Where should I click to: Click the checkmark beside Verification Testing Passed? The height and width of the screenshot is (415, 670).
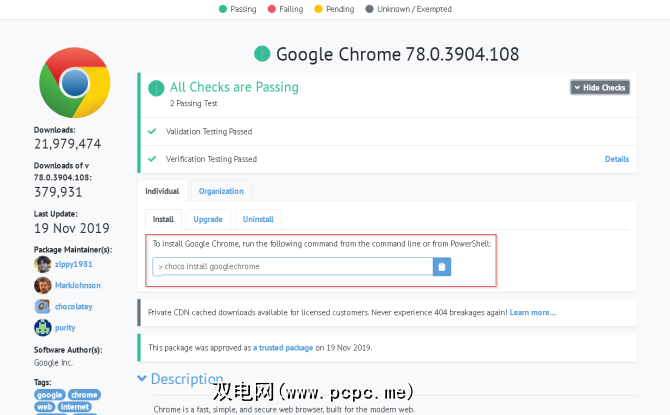tap(152, 159)
